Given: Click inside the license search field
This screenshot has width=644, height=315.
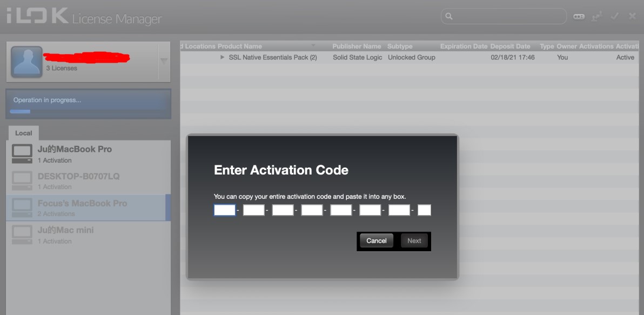Looking at the screenshot, I should point(504,16).
